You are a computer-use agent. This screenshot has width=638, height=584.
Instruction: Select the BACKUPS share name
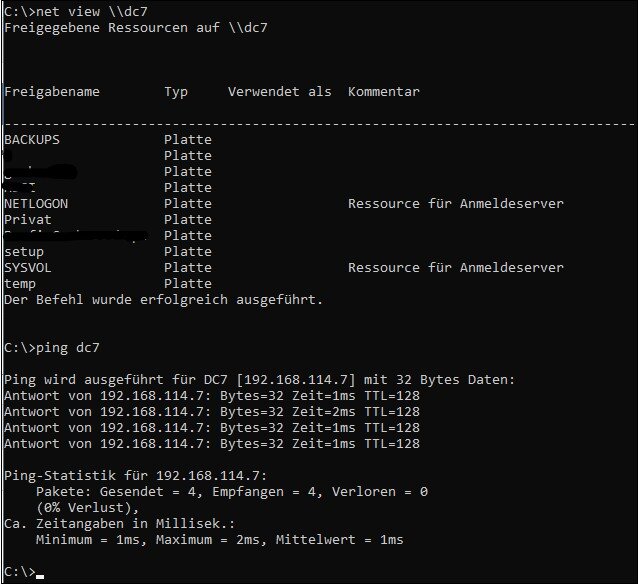32,140
